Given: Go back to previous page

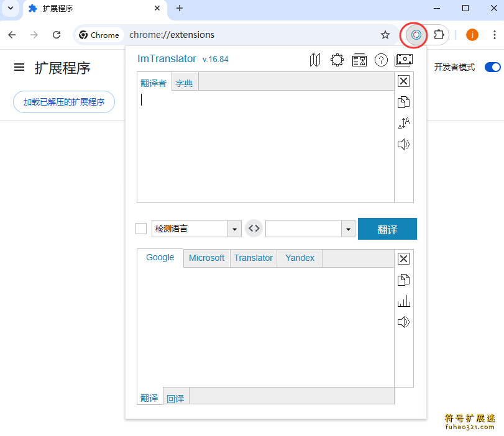Looking at the screenshot, I should 12,35.
